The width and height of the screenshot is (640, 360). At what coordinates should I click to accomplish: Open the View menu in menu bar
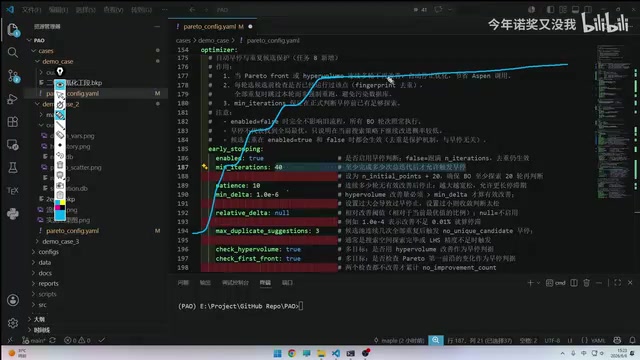tap(113, 9)
